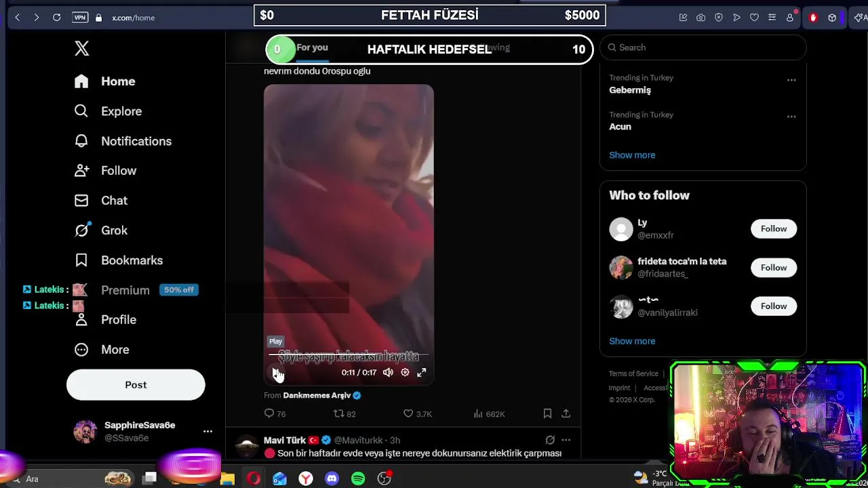Open Mavi Türk profile name
The image size is (868, 488).
pyautogui.click(x=285, y=440)
